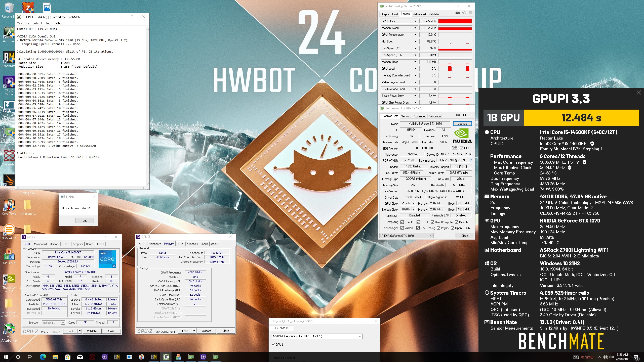
Task: Open the Core Temp desktop icon
Action: click(x=9, y=207)
